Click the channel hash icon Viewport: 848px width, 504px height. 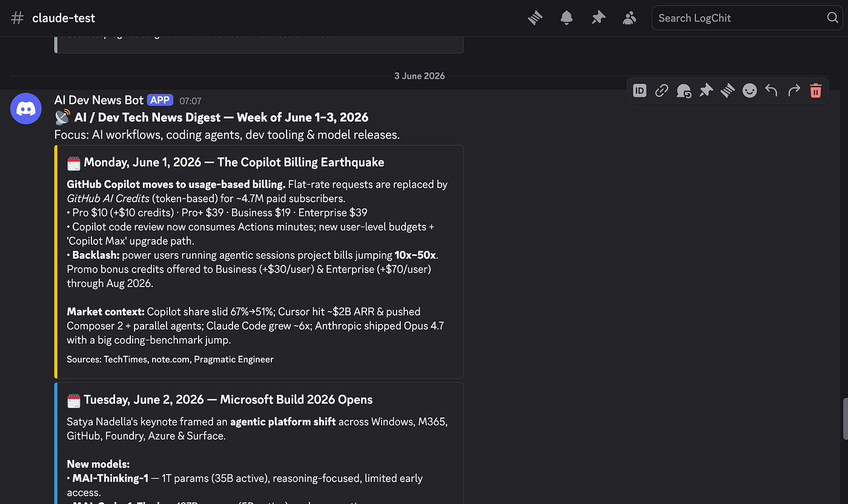tap(18, 18)
